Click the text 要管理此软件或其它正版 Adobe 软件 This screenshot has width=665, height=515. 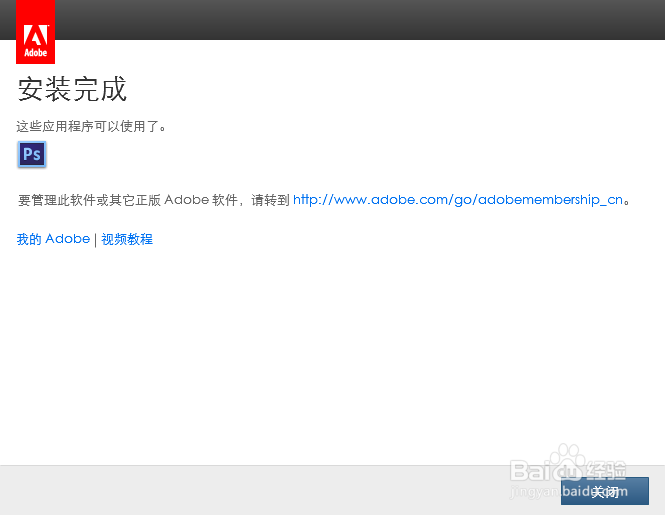[128, 199]
